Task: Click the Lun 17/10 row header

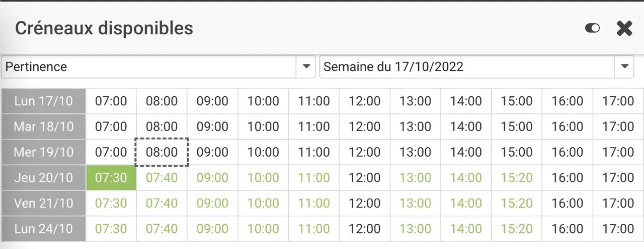Action: click(x=43, y=101)
